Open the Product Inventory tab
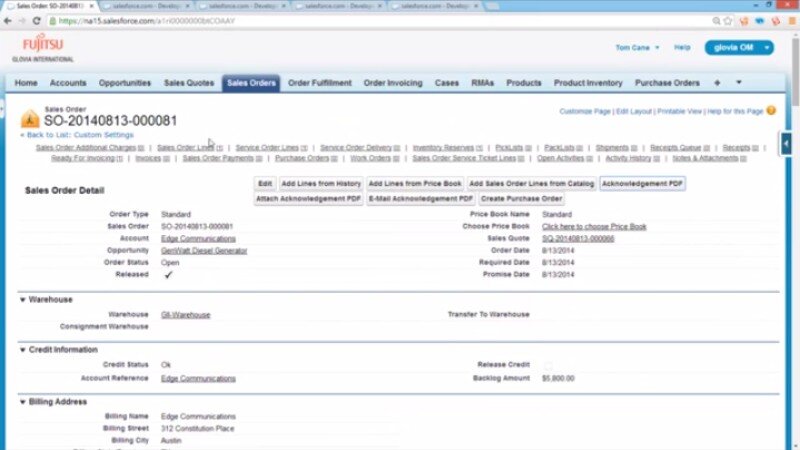The image size is (800, 450). 588,83
